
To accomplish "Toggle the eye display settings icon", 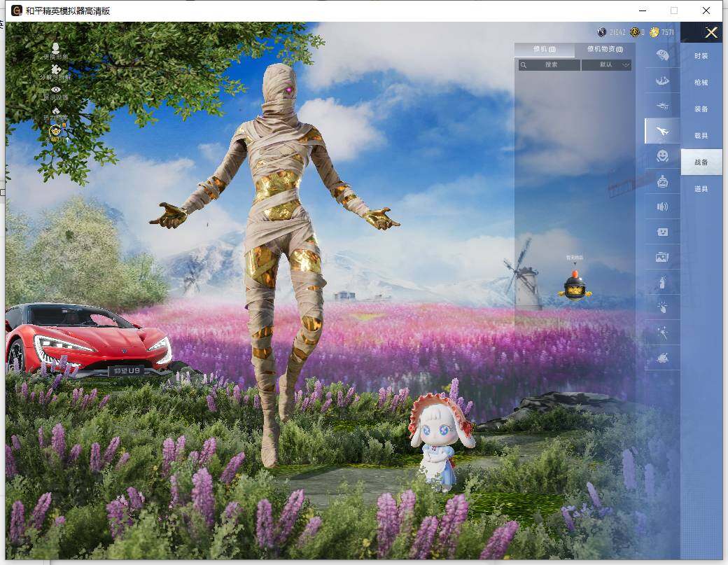I will coord(56,90).
